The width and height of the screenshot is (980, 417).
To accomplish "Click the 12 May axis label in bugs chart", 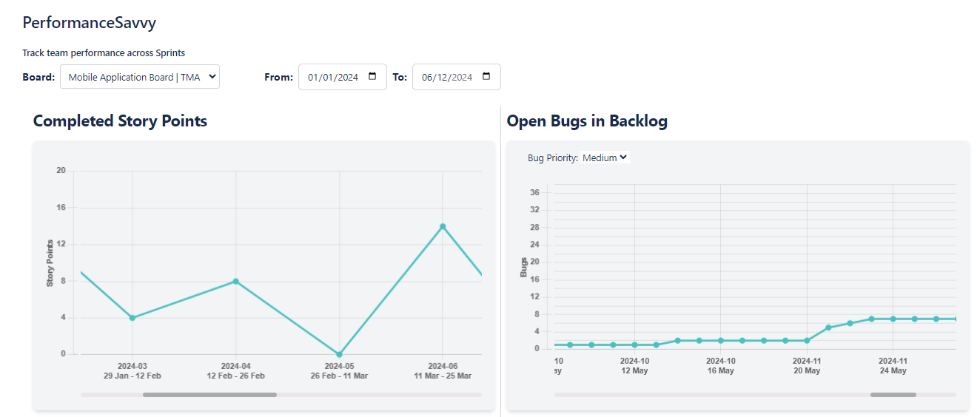I will pyautogui.click(x=634, y=370).
